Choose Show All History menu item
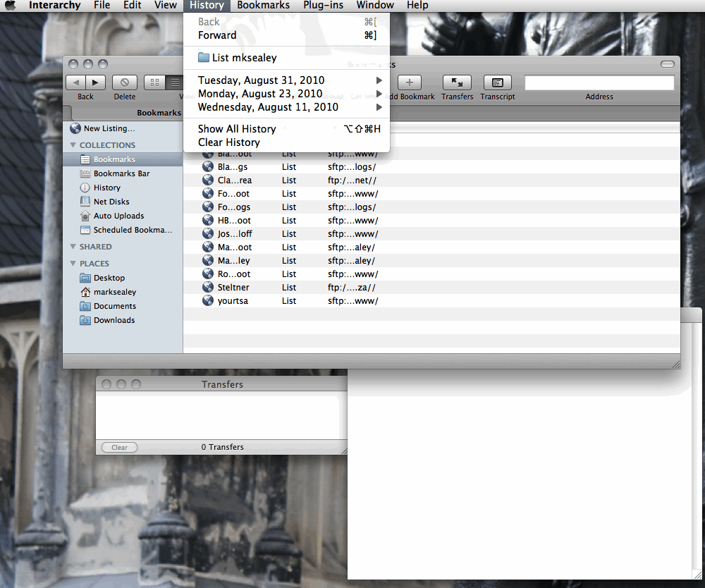 (286, 129)
